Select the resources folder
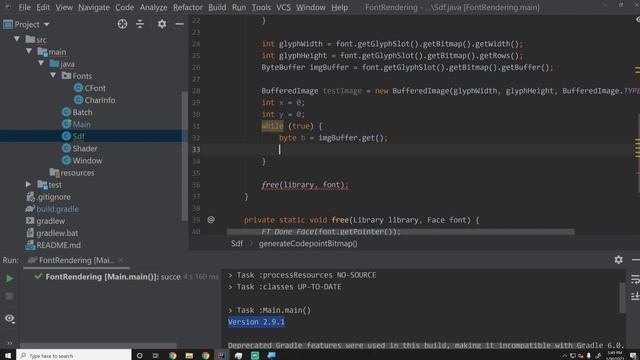640x360 pixels. (77, 173)
